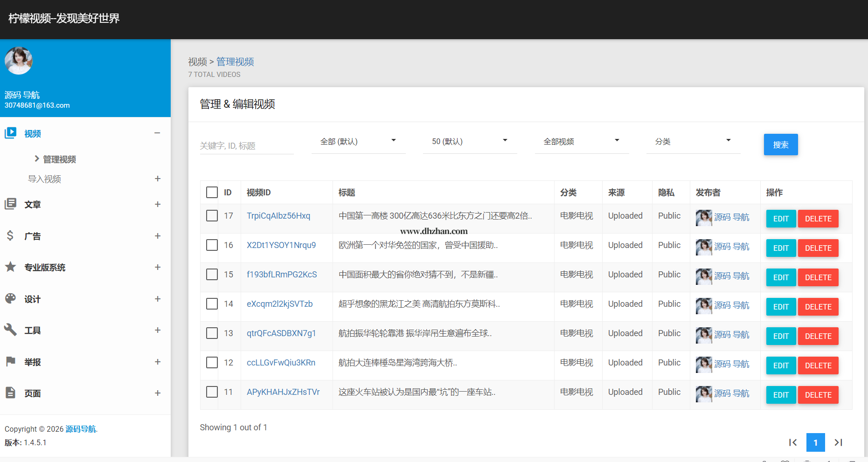Click the palette icon for 设计

point(10,299)
